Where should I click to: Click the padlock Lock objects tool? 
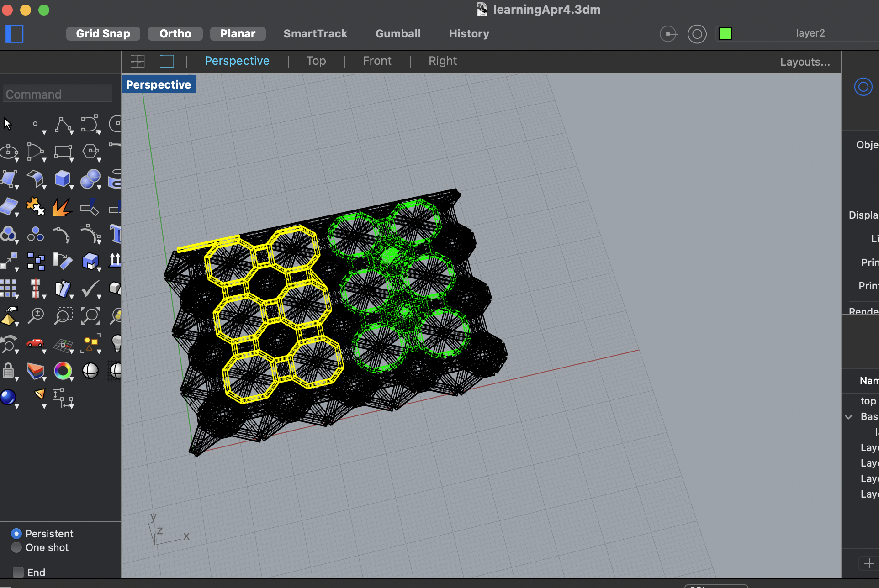(x=8, y=371)
